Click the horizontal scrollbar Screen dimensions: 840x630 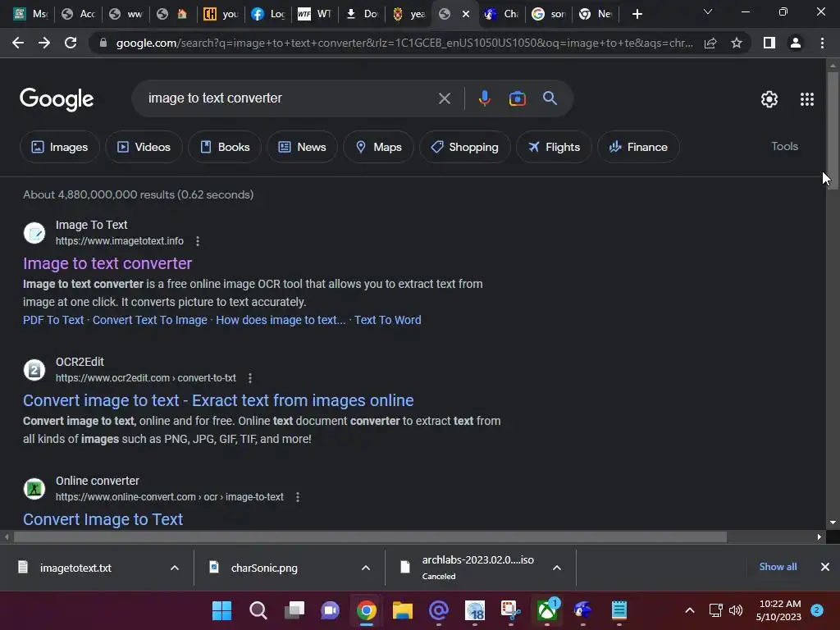click(370, 536)
